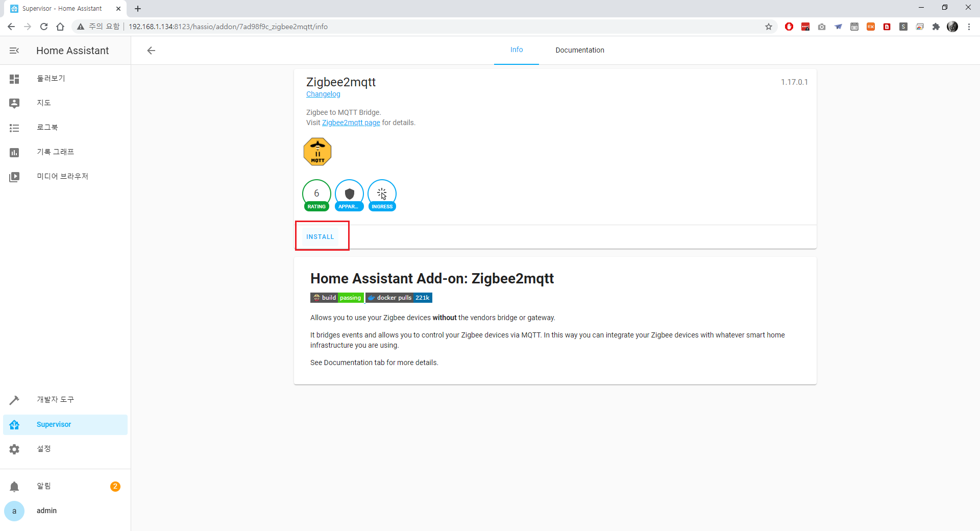The height and width of the screenshot is (531, 980).
Task: Collapse the Home Assistant sidebar menu
Action: (14, 51)
